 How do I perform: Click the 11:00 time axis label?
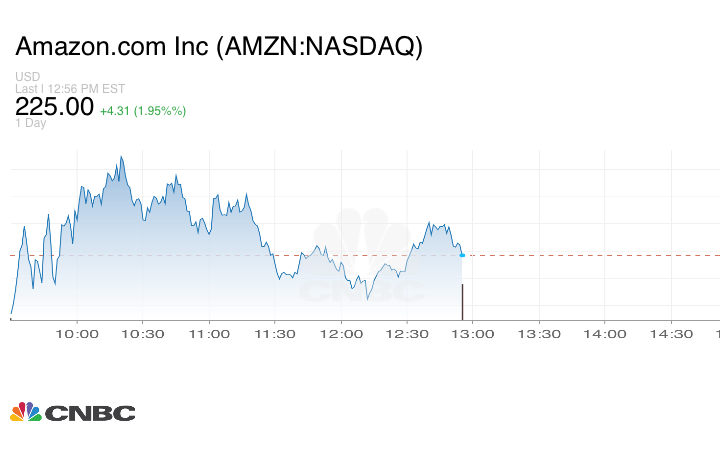click(210, 334)
